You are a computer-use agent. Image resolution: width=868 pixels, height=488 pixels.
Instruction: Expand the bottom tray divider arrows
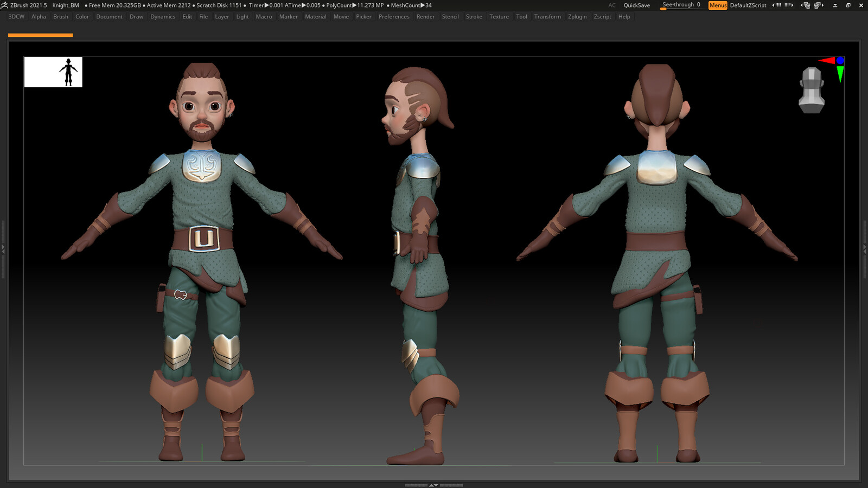(433, 485)
